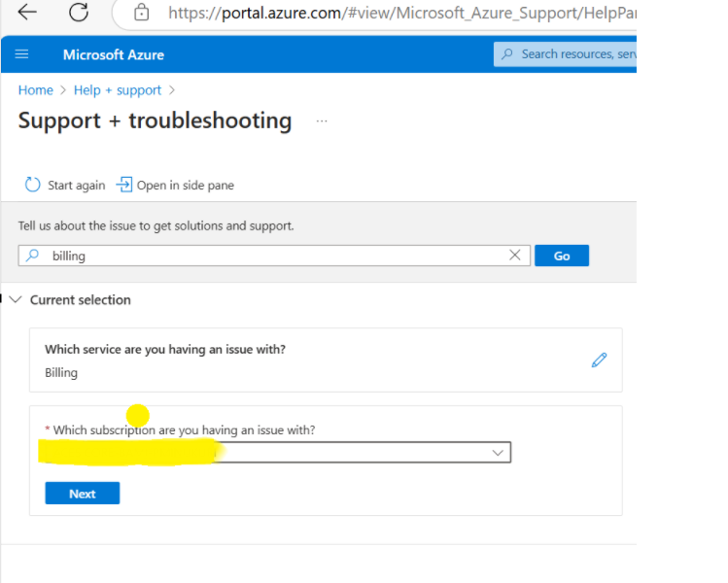
Task: Go back with the browser back arrow
Action: pos(27,12)
